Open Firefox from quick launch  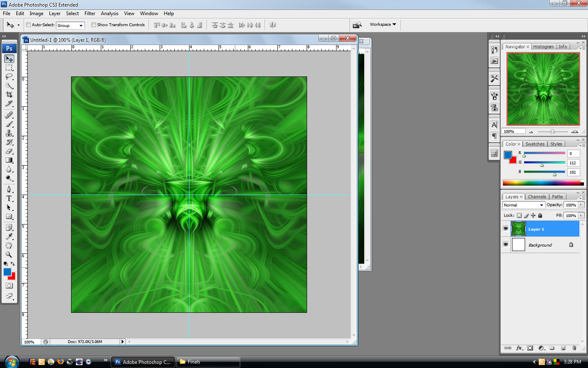[60, 362]
